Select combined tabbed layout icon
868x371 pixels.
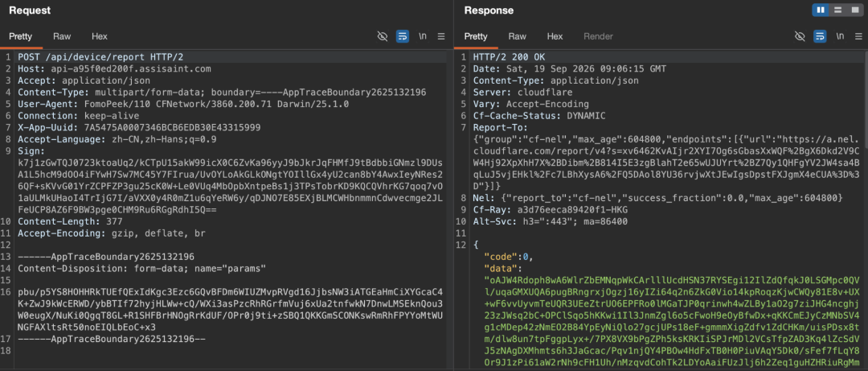coord(854,10)
